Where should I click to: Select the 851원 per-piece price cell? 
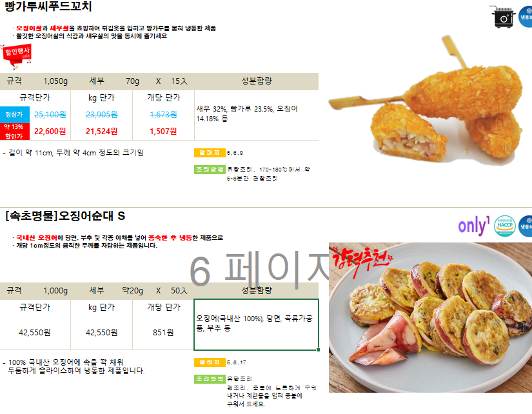pyautogui.click(x=163, y=333)
